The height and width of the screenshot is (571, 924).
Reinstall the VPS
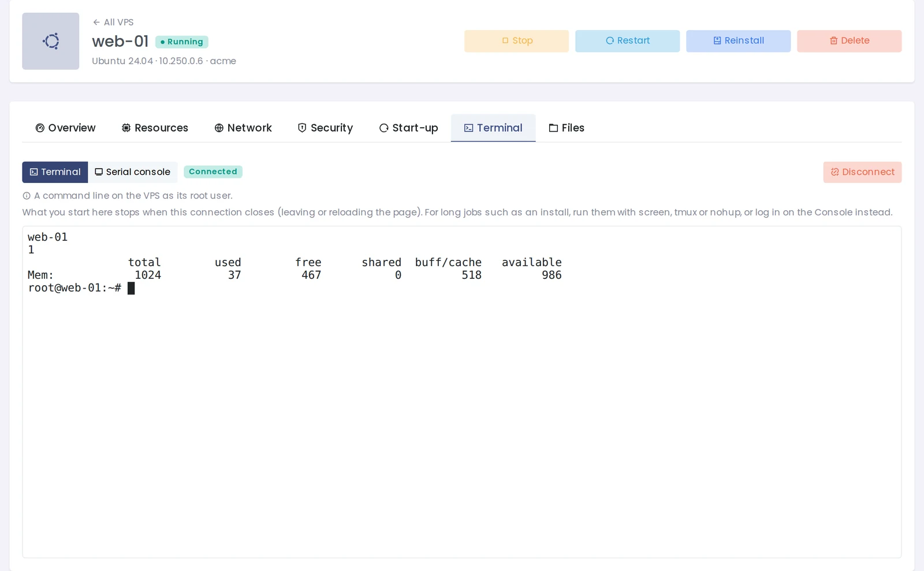tap(738, 41)
